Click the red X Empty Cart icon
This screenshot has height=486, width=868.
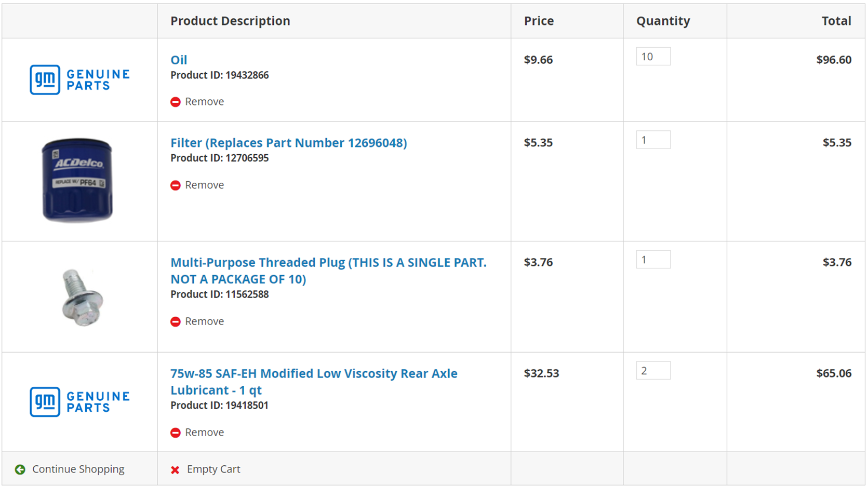(175, 470)
